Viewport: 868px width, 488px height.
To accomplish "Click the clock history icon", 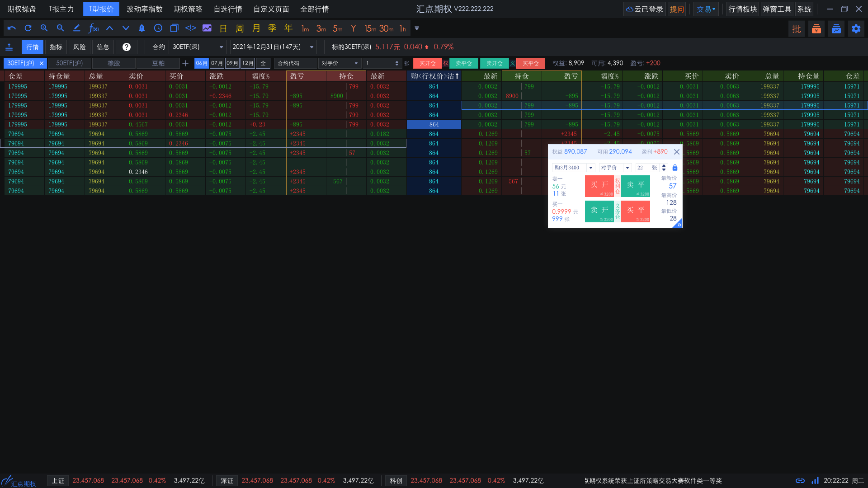I will 158,28.
